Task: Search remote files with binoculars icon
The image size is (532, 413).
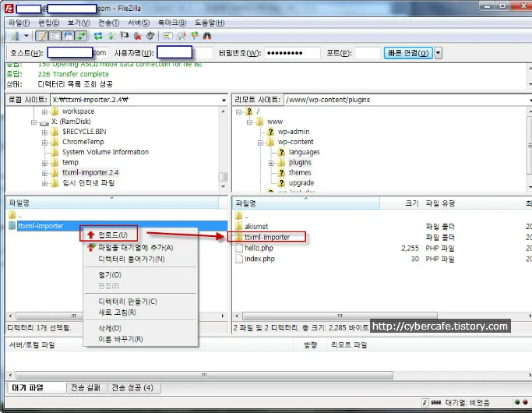Action: 207,36
